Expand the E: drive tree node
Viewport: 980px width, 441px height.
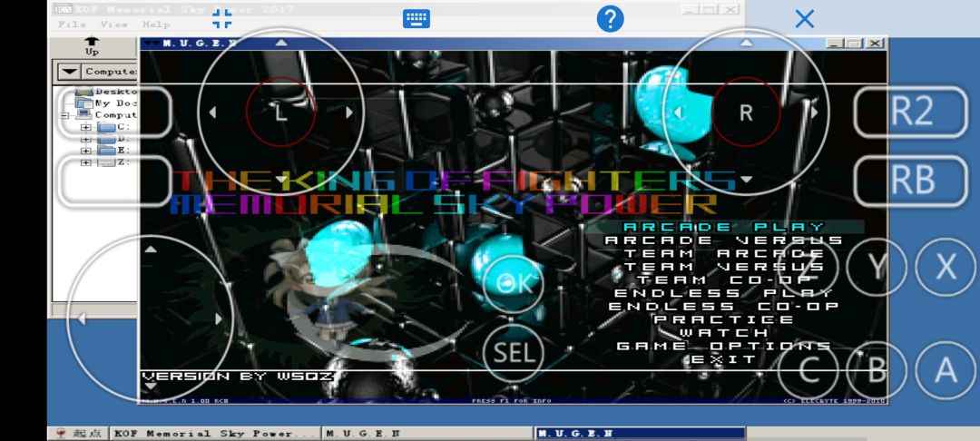[x=85, y=151]
